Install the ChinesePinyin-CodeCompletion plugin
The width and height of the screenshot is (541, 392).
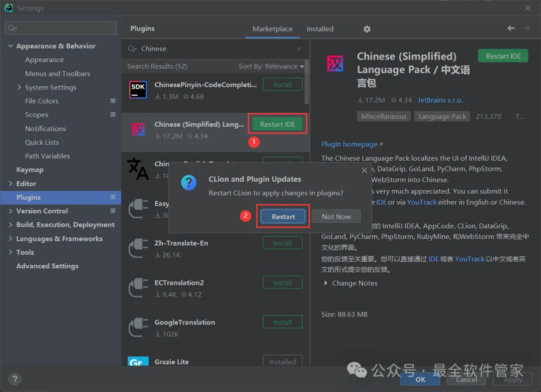(283, 85)
